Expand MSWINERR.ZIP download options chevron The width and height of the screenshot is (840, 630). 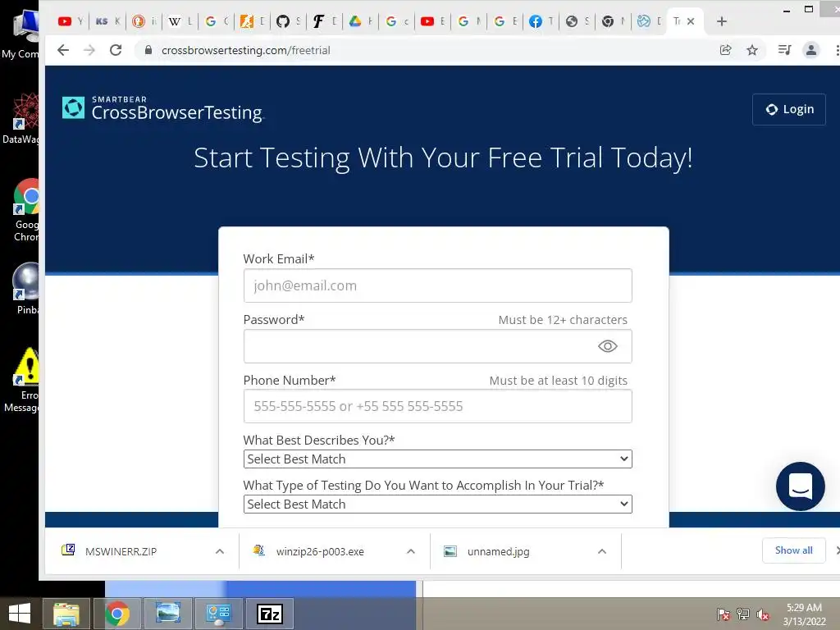click(x=220, y=551)
